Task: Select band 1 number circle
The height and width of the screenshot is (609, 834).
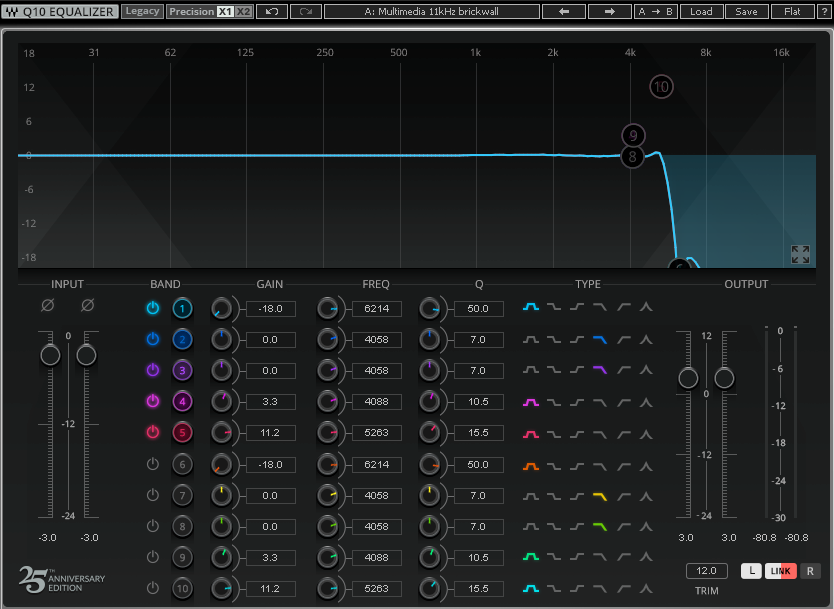Action: click(182, 308)
